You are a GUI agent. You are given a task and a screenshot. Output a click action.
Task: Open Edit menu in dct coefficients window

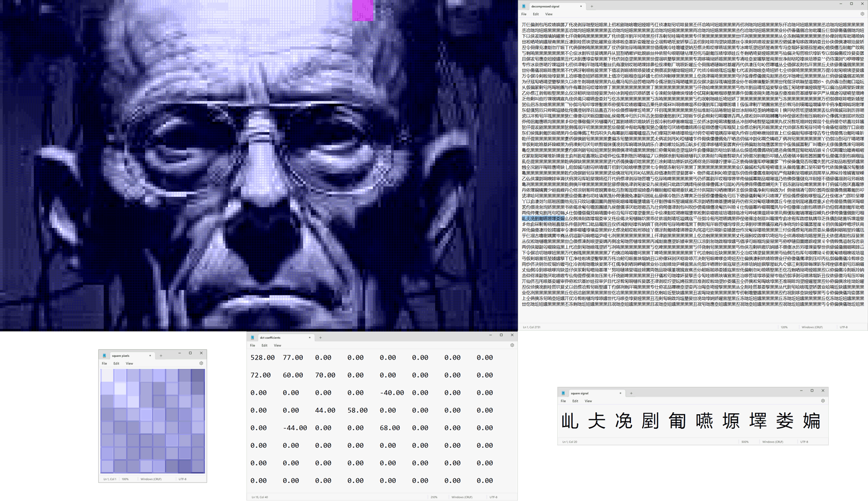[x=264, y=345]
